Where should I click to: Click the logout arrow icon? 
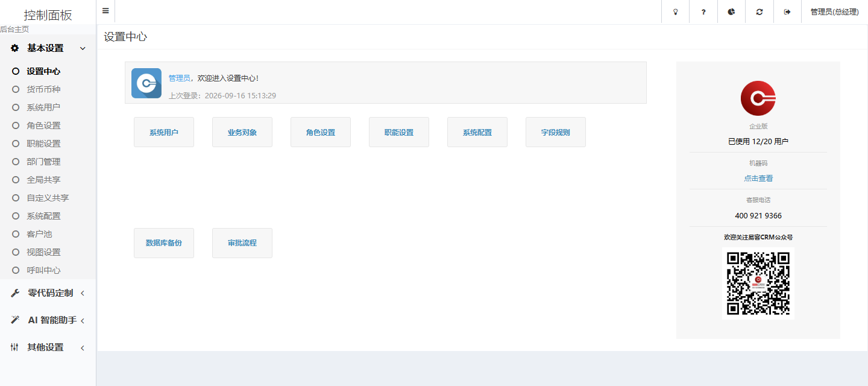pos(787,11)
